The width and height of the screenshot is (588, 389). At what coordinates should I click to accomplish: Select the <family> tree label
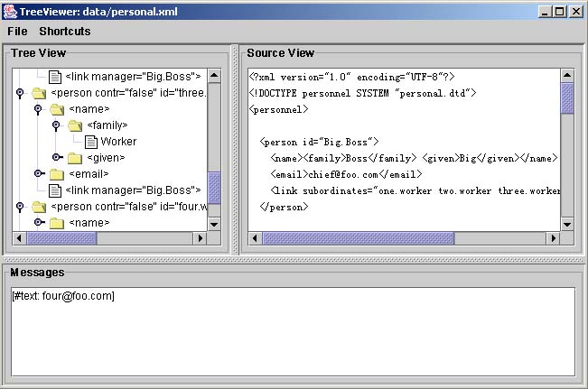point(107,125)
